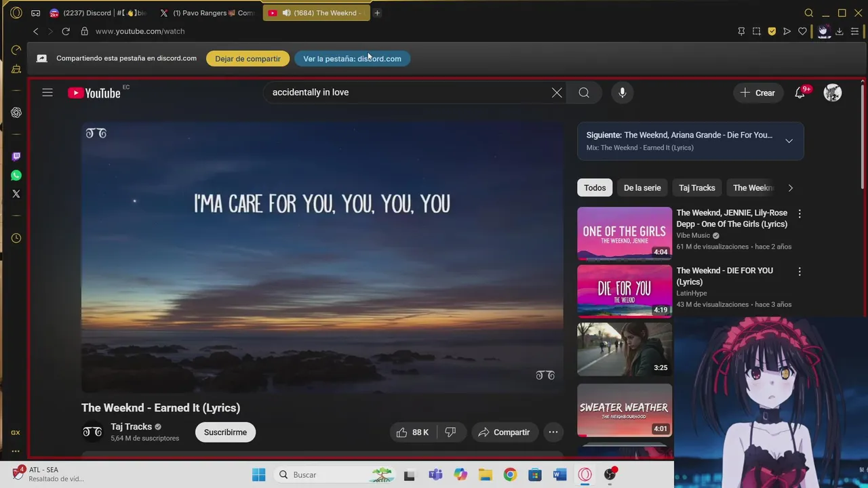Submit search with the magnifier button
The height and width of the screenshot is (488, 868).
584,93
